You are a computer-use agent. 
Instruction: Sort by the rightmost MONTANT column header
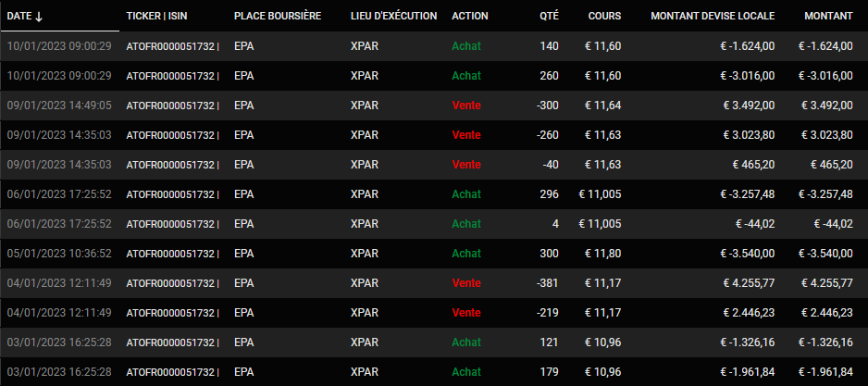coord(829,16)
